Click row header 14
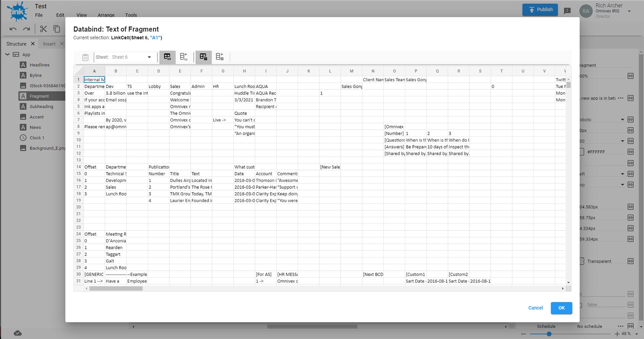Image resolution: width=644 pixels, height=339 pixels. [78, 167]
